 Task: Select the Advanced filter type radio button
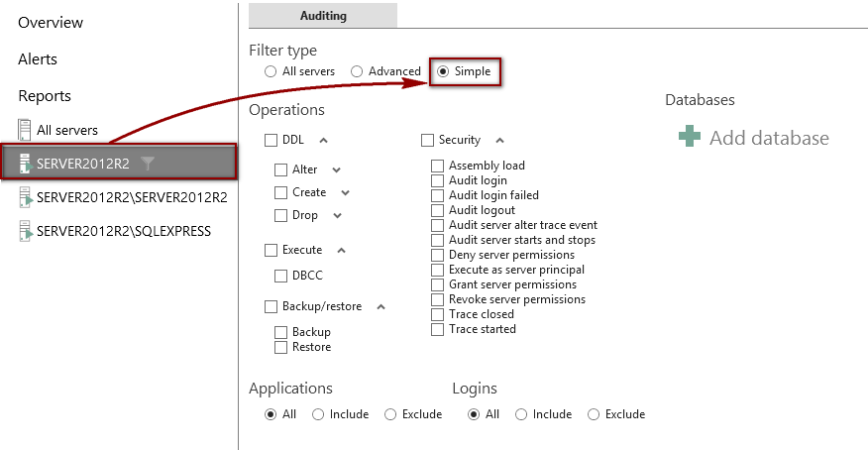tap(357, 71)
